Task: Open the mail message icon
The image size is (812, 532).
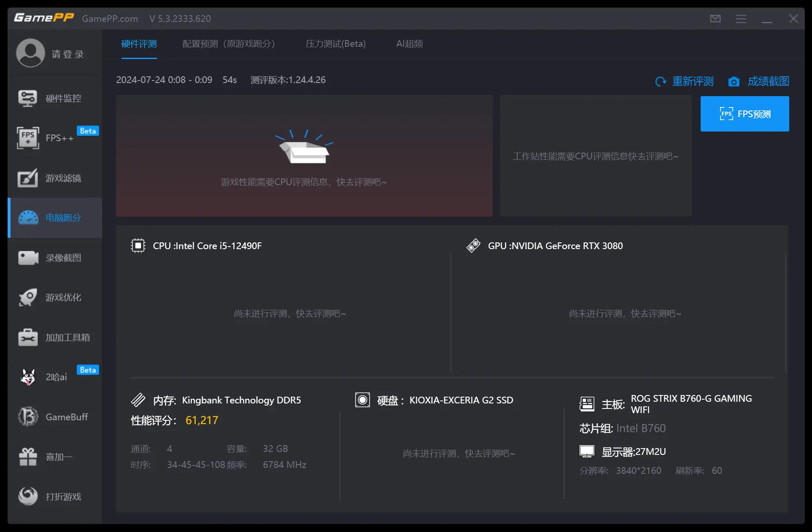Action: (715, 19)
